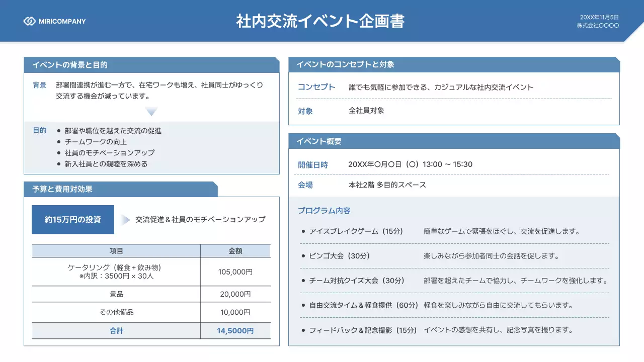Click the chevron arrow beside 約15万円の投資 badge
This screenshot has width=644, height=362.
point(124,219)
